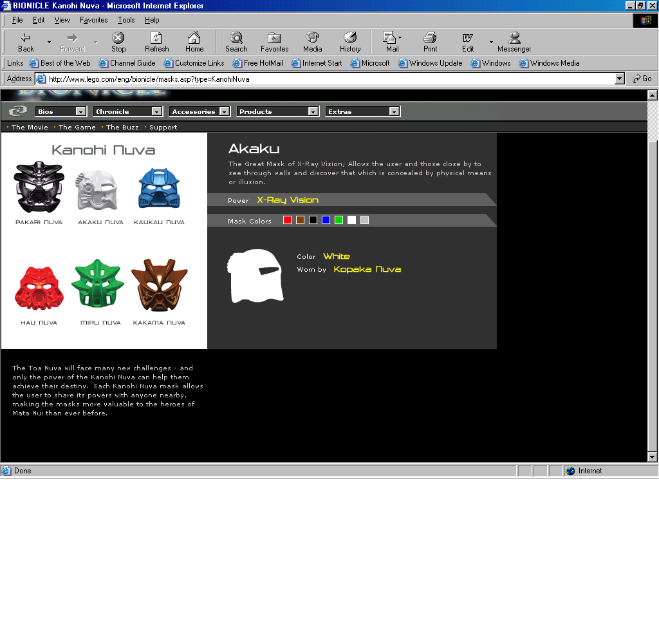Open the Chronicle dropdown menu
Image resolution: width=659 pixels, height=644 pixels.
(128, 111)
